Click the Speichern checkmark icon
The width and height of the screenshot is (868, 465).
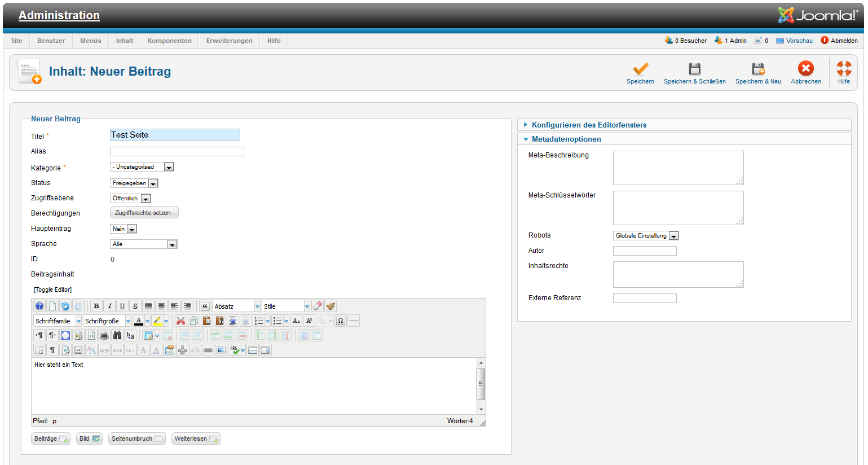[640, 69]
